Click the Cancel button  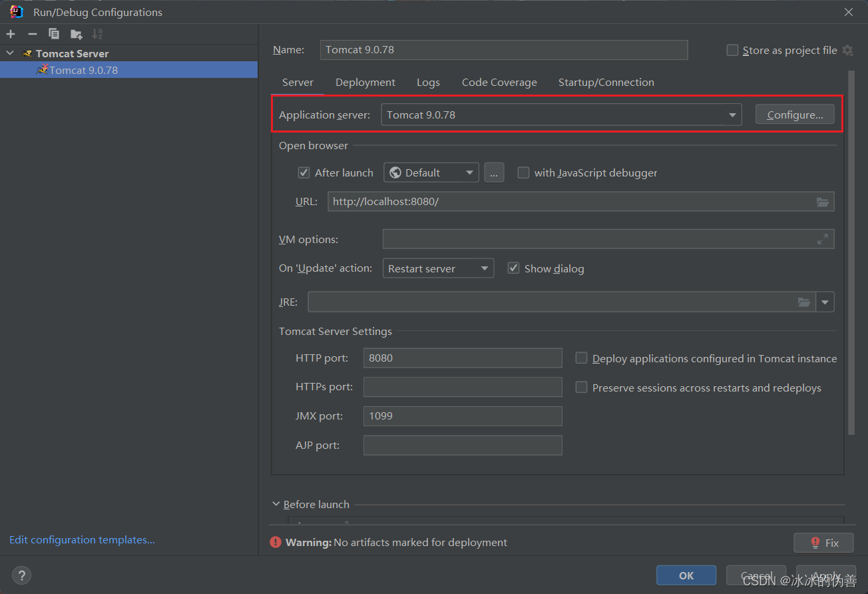click(x=756, y=575)
